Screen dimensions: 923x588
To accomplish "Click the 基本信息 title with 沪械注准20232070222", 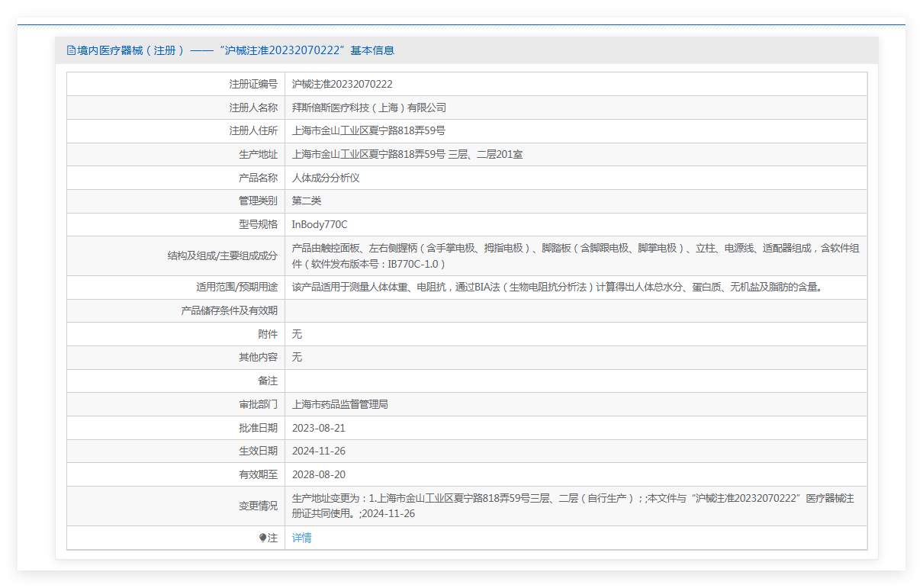I will pos(307,50).
